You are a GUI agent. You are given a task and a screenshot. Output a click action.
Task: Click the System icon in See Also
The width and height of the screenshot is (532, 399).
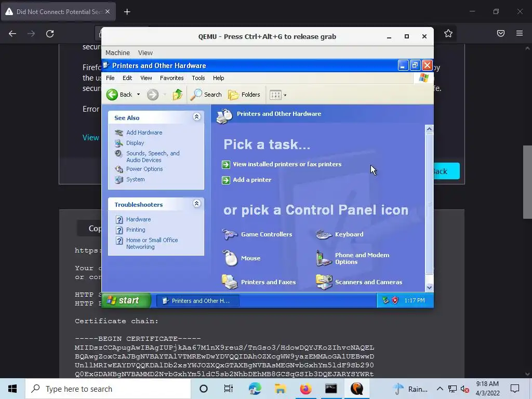tap(119, 179)
